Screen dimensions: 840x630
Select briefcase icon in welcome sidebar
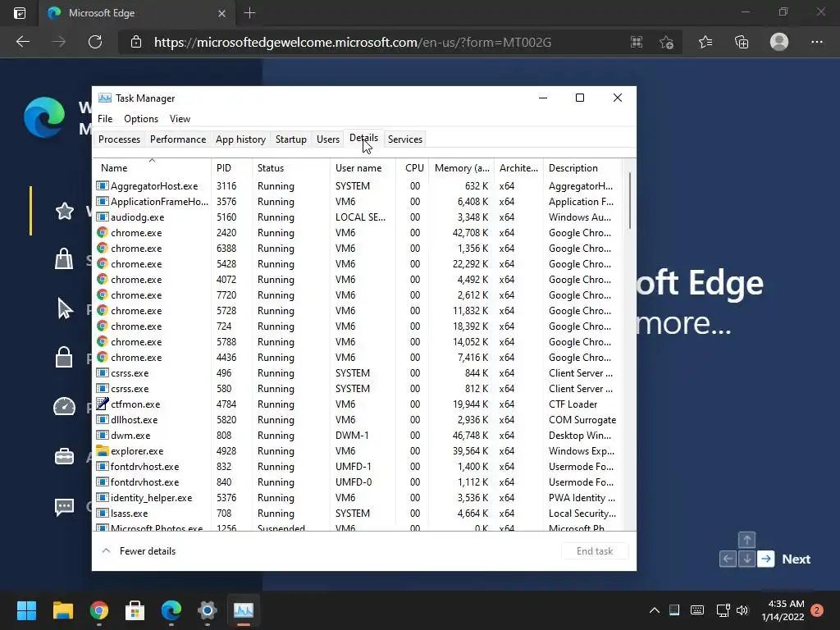(64, 456)
